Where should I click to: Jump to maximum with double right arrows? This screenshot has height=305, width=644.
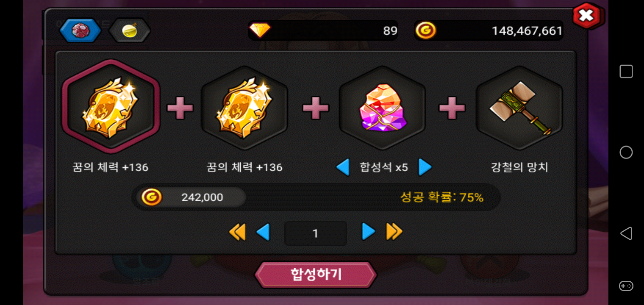tap(394, 232)
